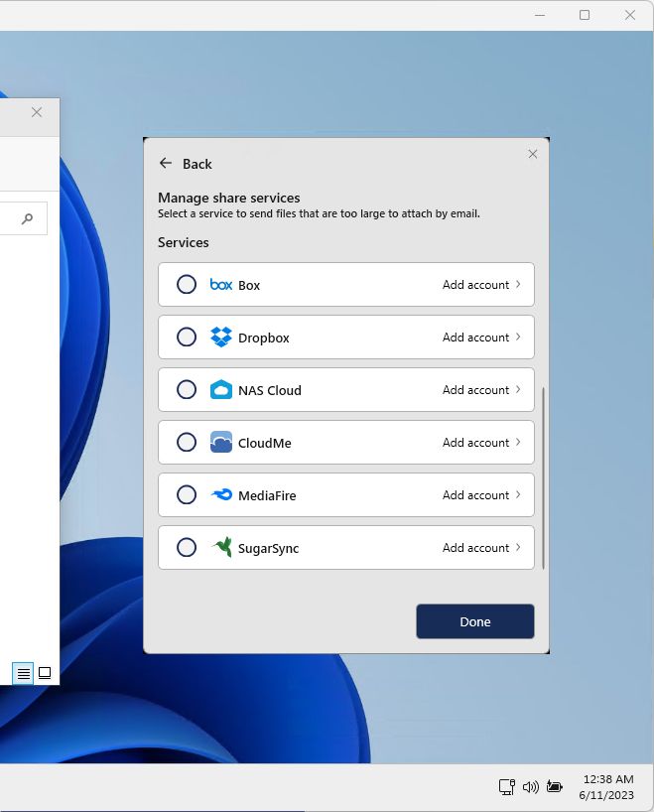
Task: Pick the CloudMe radio button
Action: 187,443
